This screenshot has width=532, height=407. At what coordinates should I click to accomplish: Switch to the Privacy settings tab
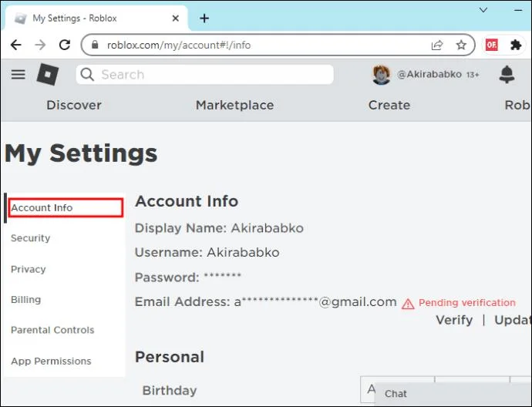pyautogui.click(x=29, y=269)
